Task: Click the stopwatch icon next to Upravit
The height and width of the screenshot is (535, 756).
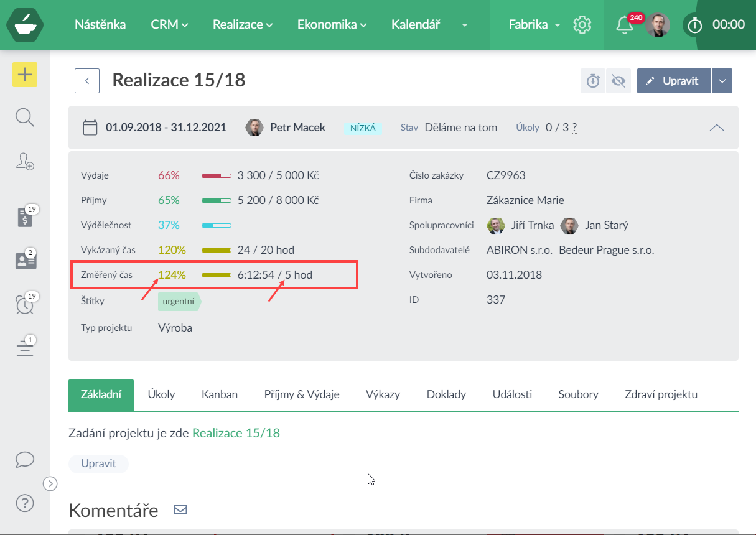Action: [593, 81]
